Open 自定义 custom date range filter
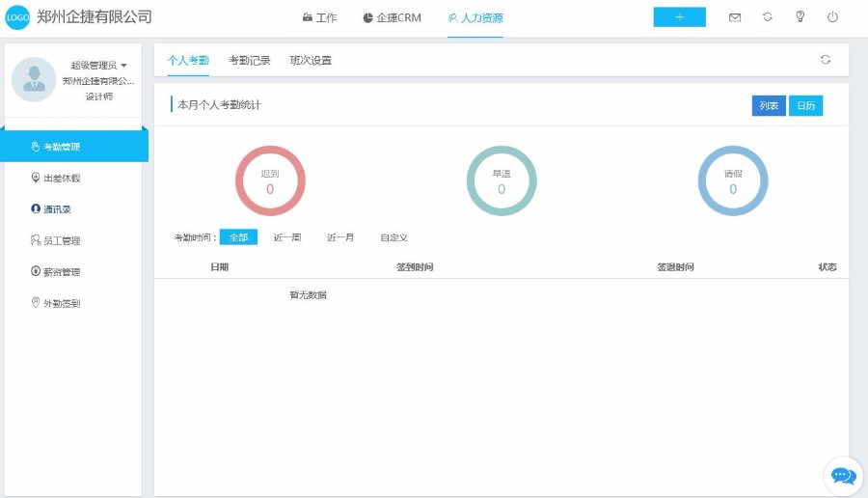Image resolution: width=868 pixels, height=498 pixels. [393, 237]
